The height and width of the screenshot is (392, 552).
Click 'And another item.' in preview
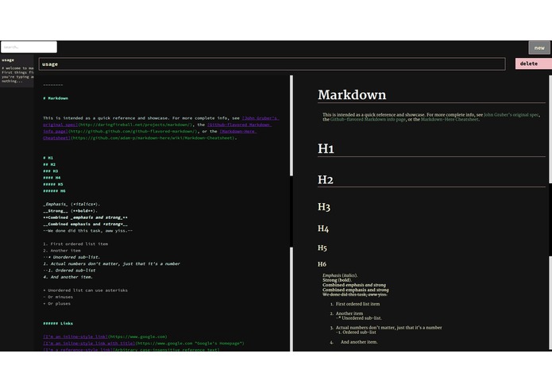coord(359,342)
